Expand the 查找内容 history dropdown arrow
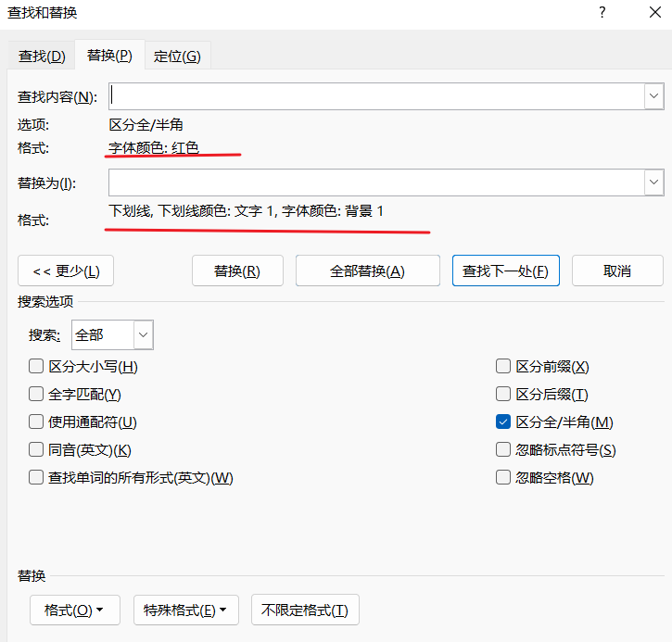This screenshot has width=672, height=642. click(654, 96)
